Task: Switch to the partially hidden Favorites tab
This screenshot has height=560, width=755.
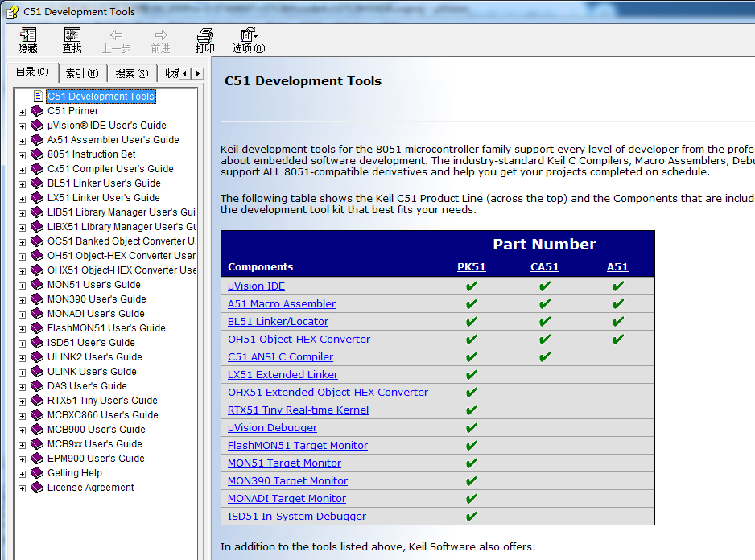Action: [x=171, y=73]
